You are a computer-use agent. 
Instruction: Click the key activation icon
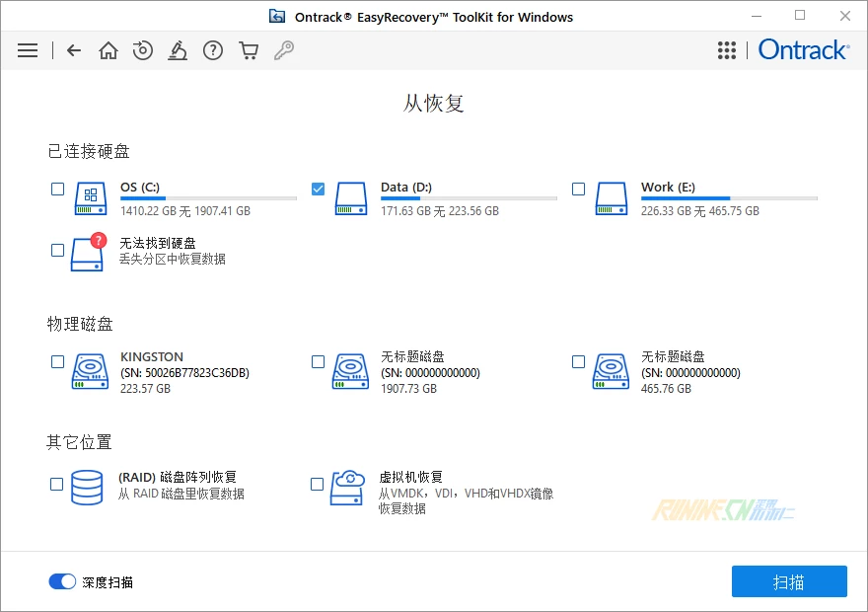click(284, 50)
